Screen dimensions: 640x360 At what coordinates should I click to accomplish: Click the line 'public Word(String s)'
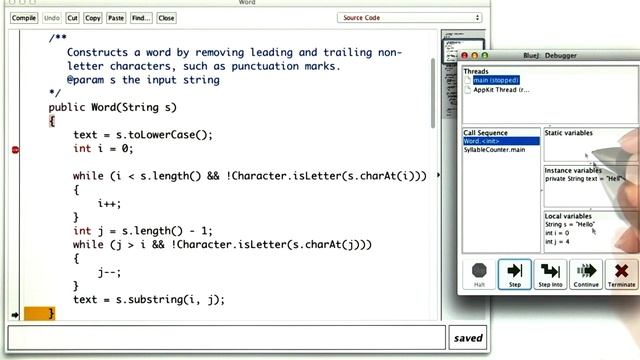113,107
